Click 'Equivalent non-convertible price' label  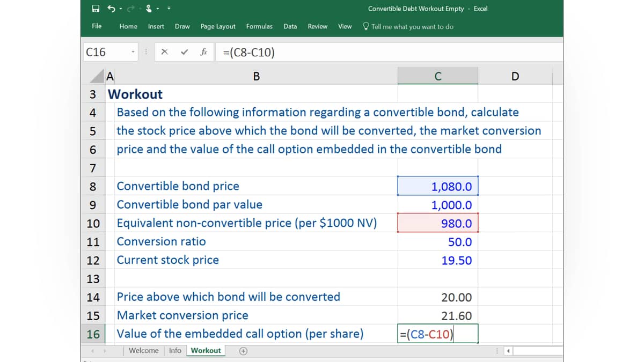246,223
